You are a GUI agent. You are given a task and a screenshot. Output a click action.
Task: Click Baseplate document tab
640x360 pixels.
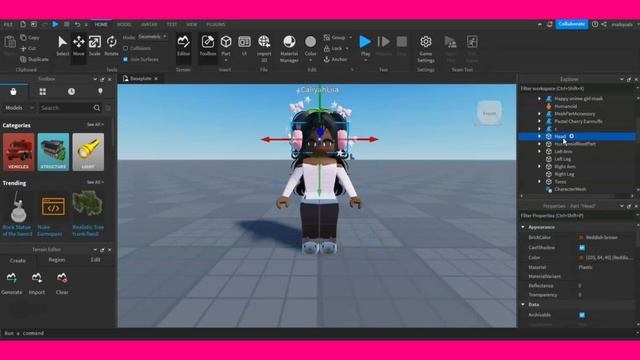(x=141, y=78)
